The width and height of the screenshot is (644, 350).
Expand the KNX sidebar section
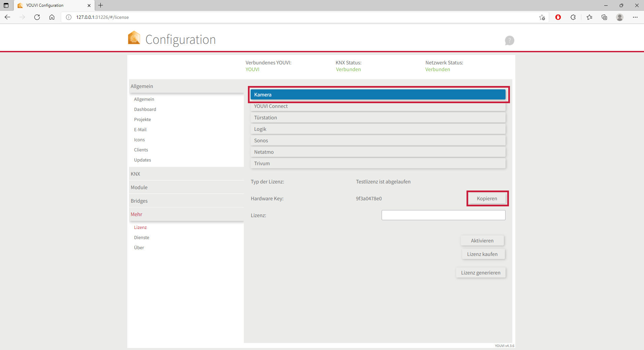tap(186, 174)
